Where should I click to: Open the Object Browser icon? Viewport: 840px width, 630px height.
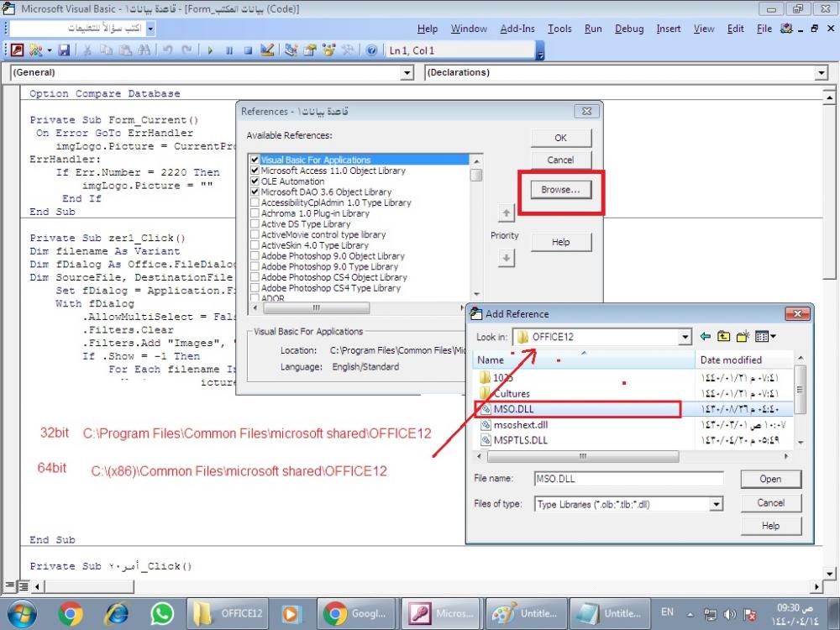pyautogui.click(x=328, y=50)
